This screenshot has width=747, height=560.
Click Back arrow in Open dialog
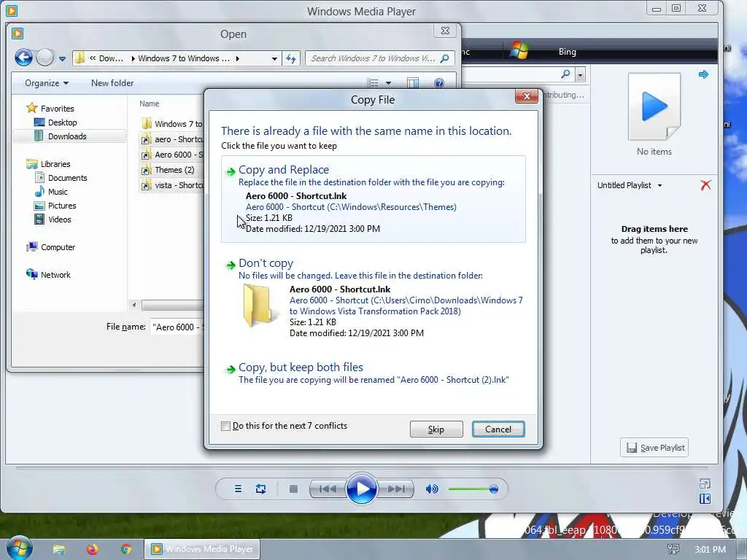point(23,58)
